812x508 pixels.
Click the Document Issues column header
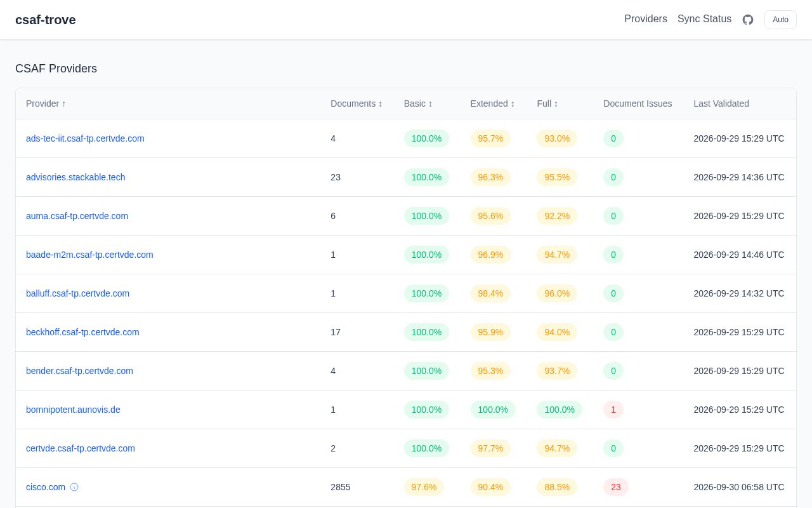pos(638,104)
